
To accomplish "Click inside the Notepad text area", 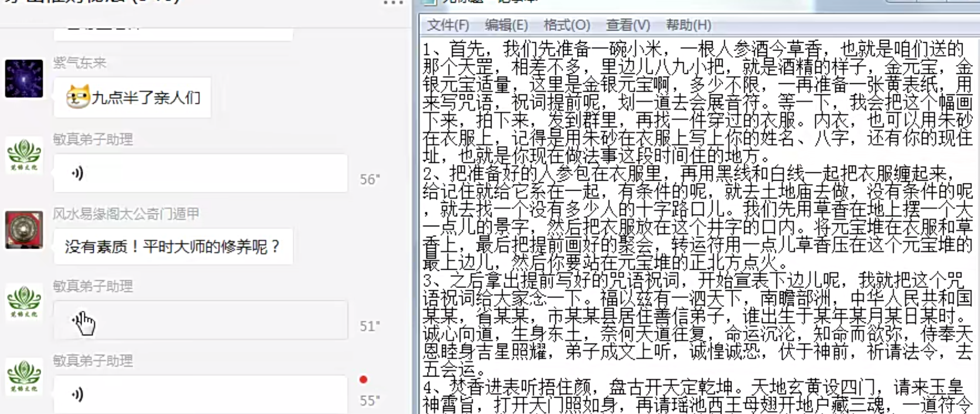I will [x=698, y=223].
